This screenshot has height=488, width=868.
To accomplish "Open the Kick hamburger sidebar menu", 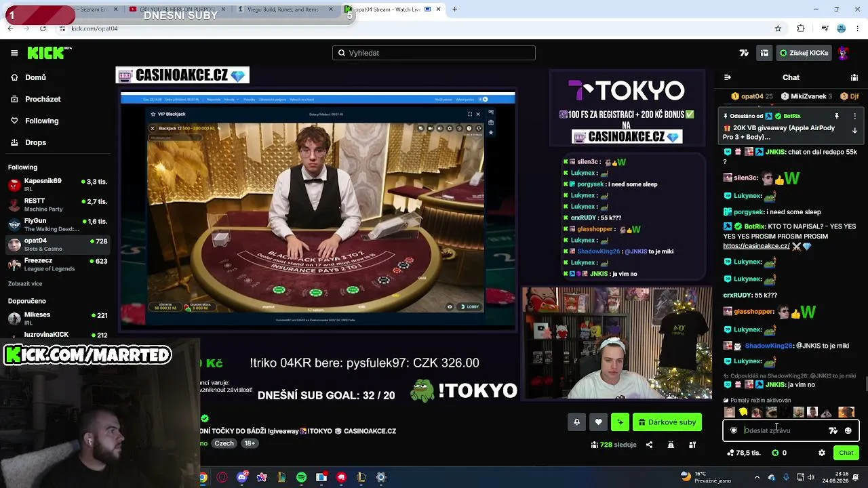I will tap(14, 53).
